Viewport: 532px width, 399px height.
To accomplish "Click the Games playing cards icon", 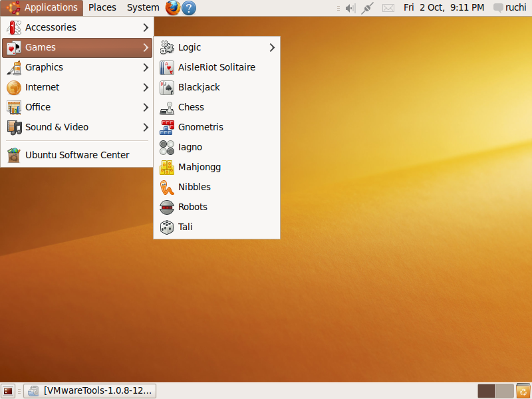I will 14,47.
